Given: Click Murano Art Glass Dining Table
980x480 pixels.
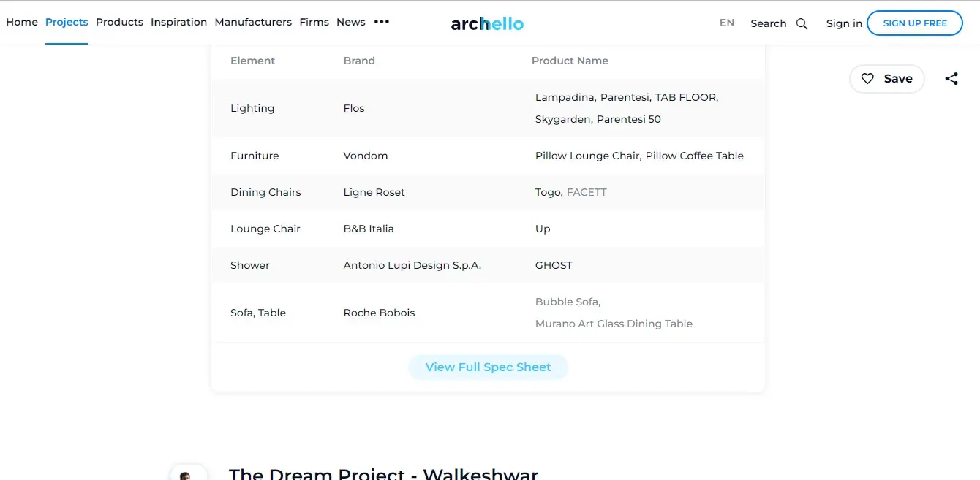Looking at the screenshot, I should click(614, 324).
